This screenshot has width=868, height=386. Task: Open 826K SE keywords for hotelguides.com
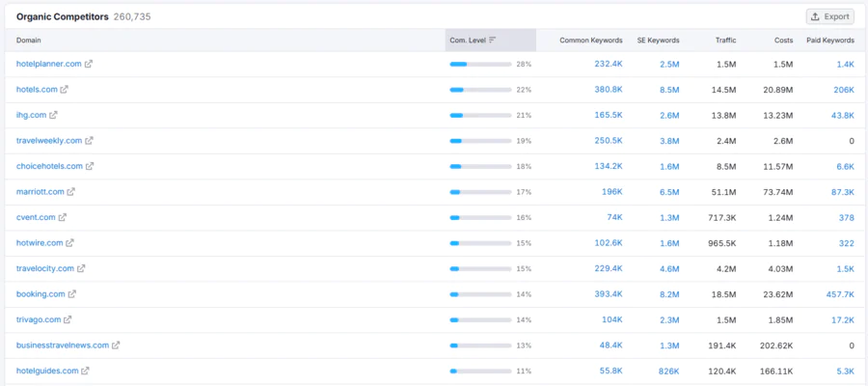[x=668, y=371]
